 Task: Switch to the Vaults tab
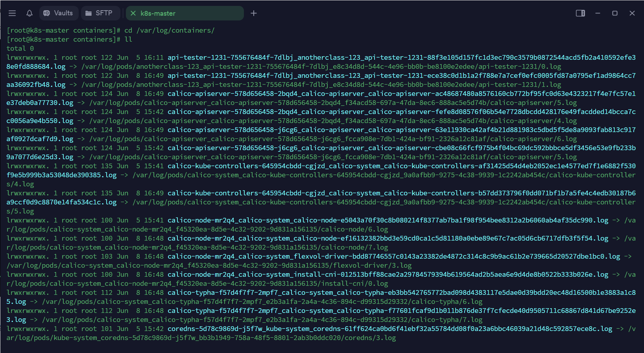(x=59, y=13)
